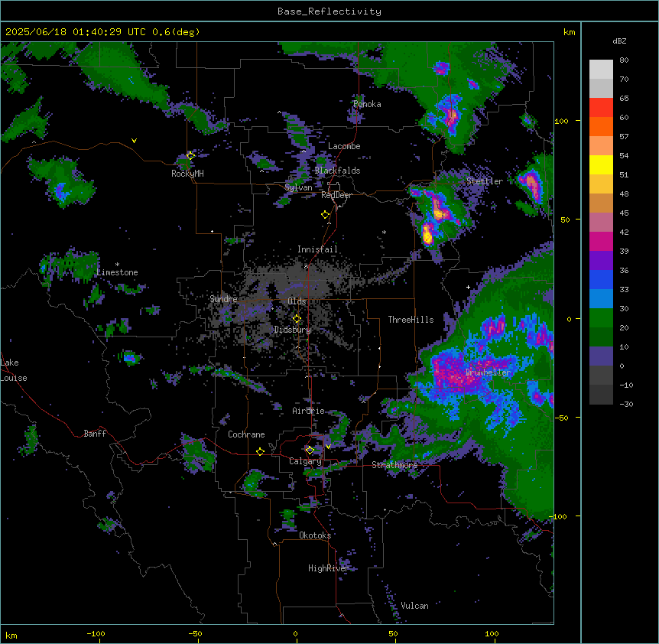Click the 100 tick on the right vertical axis
The image size is (659, 644).
point(561,121)
